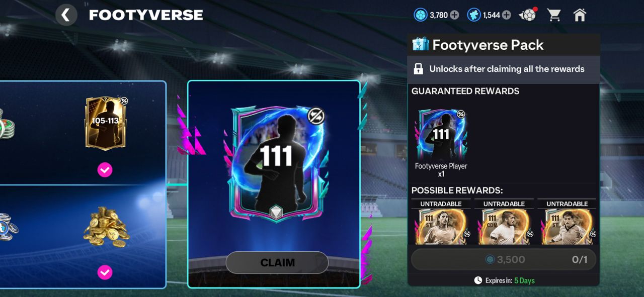The image size is (644, 297).
Task: Buy the pack for 3,500 coins
Action: 504,260
